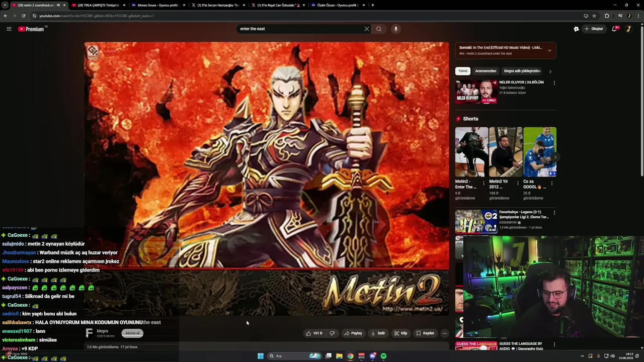The image size is (644, 362).
Task: Open the YouTube account avatar menu
Action: [628, 29]
